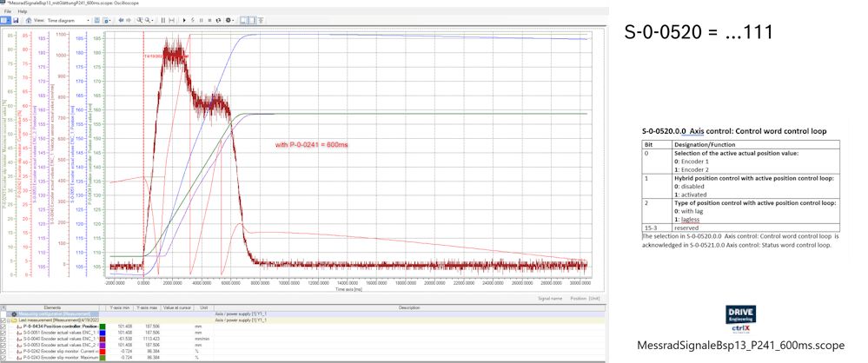The width and height of the screenshot is (868, 363).
Task: Toggle the right panel layout button
Action: pos(253,20)
